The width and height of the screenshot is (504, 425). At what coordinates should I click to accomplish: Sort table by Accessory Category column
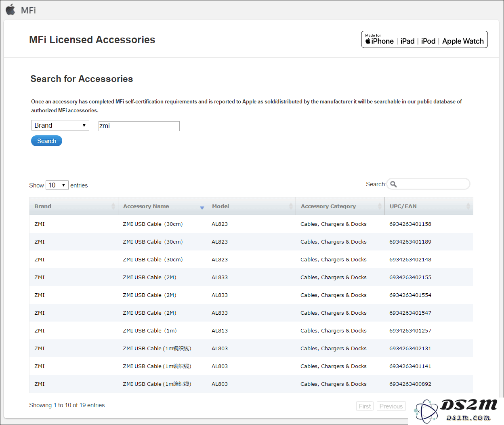(340, 206)
